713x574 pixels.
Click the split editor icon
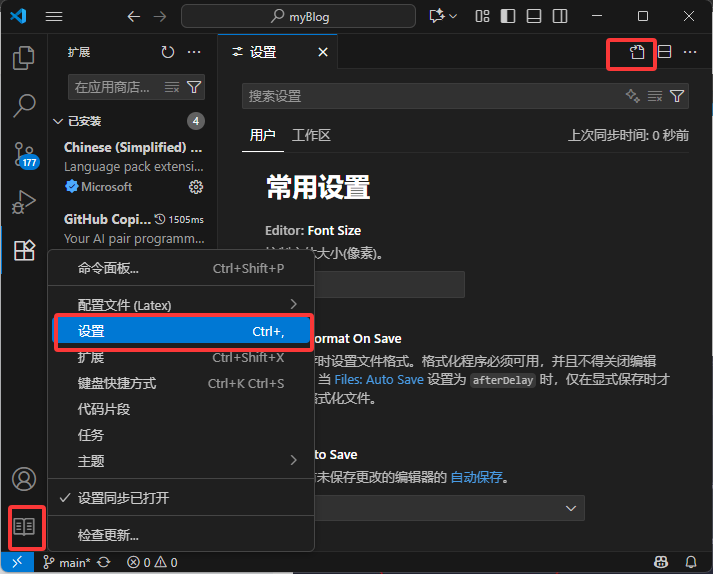tap(664, 52)
